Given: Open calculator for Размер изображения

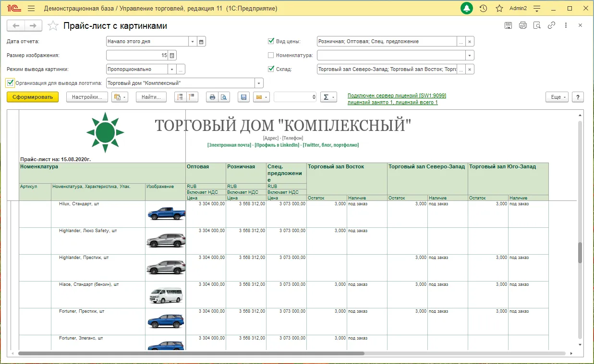Looking at the screenshot, I should point(172,56).
